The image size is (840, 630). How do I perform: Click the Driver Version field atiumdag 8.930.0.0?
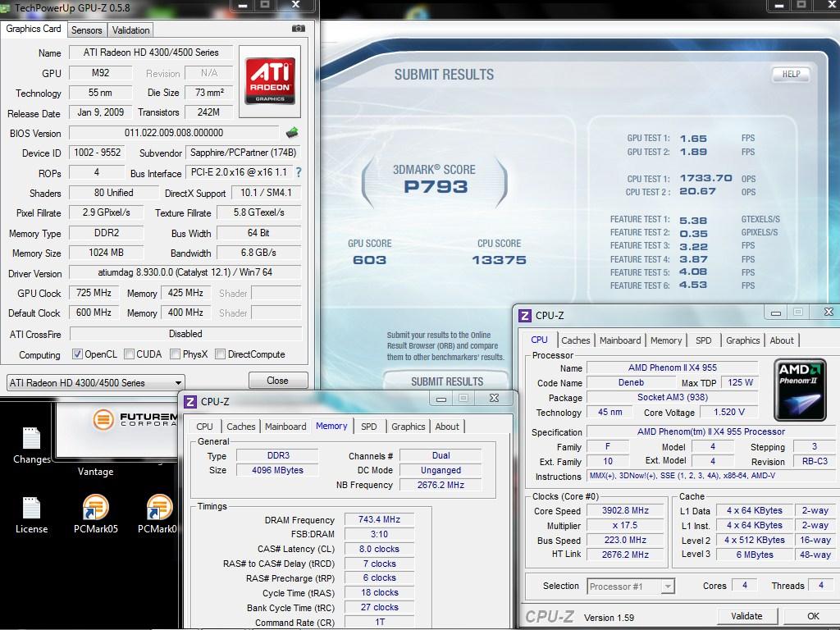185,272
